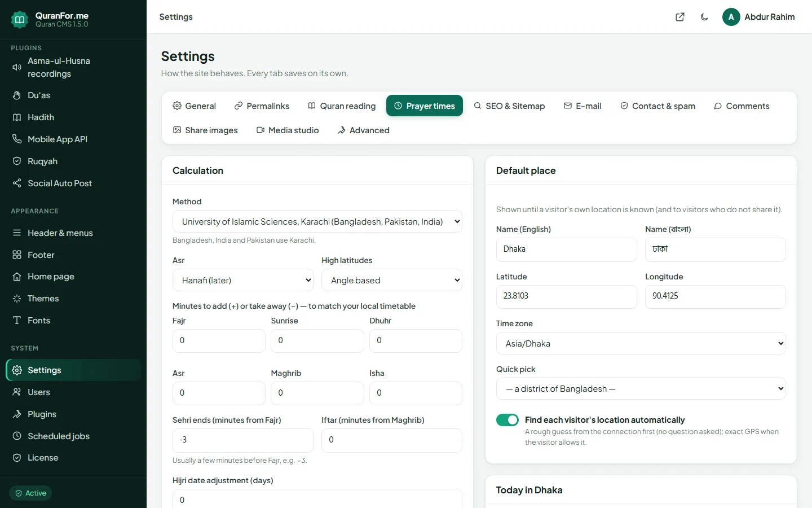Select the SEO & Sitemap tab
Screen dimensions: 812x508
pyautogui.click(x=509, y=106)
